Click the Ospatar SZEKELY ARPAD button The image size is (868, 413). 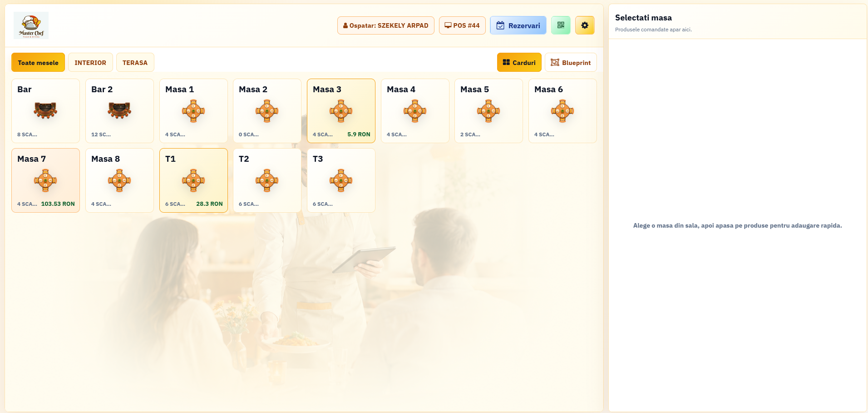point(386,25)
